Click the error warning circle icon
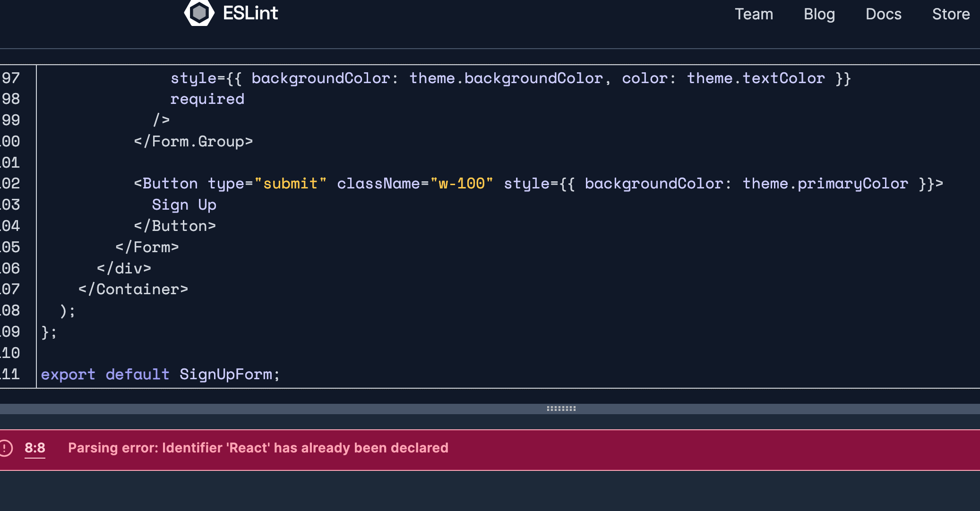 click(x=5, y=448)
